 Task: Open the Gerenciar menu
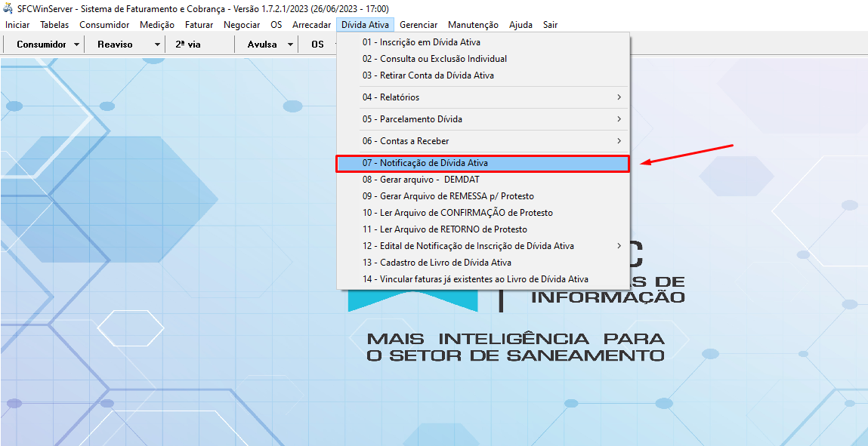(419, 24)
